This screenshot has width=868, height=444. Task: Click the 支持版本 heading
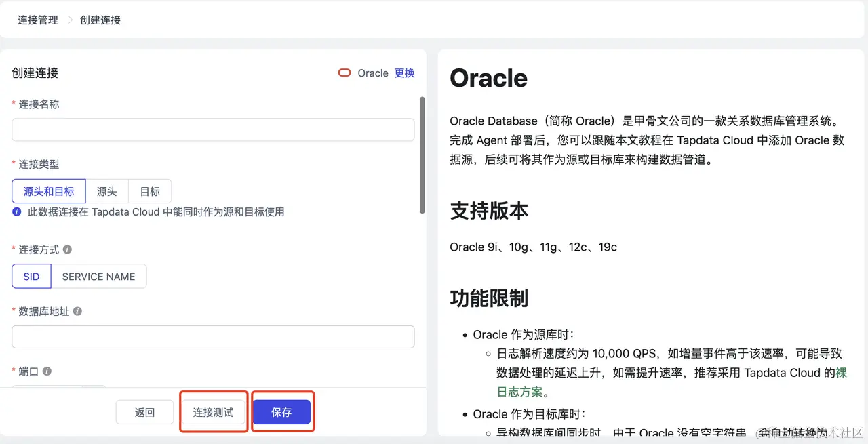tap(489, 211)
